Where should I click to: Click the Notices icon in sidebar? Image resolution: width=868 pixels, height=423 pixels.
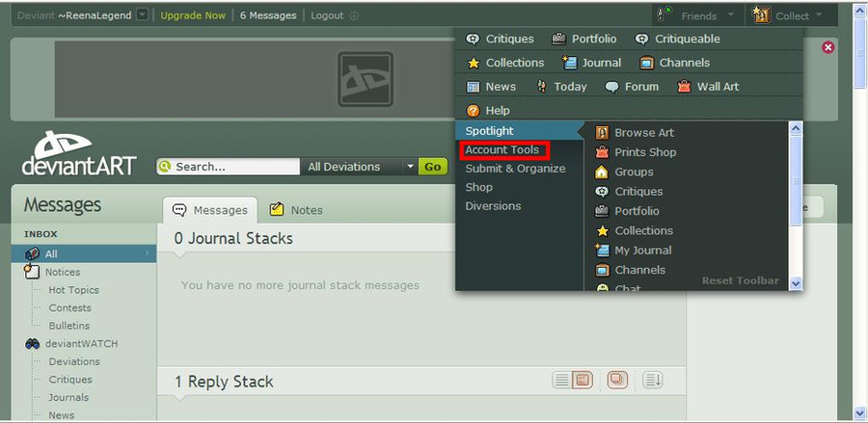coord(32,271)
